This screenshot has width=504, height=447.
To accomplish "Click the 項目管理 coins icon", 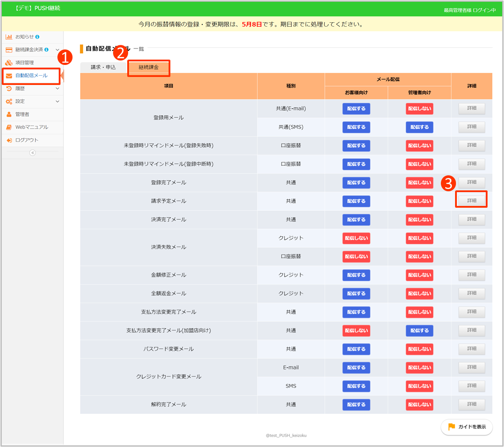I will coord(9,63).
